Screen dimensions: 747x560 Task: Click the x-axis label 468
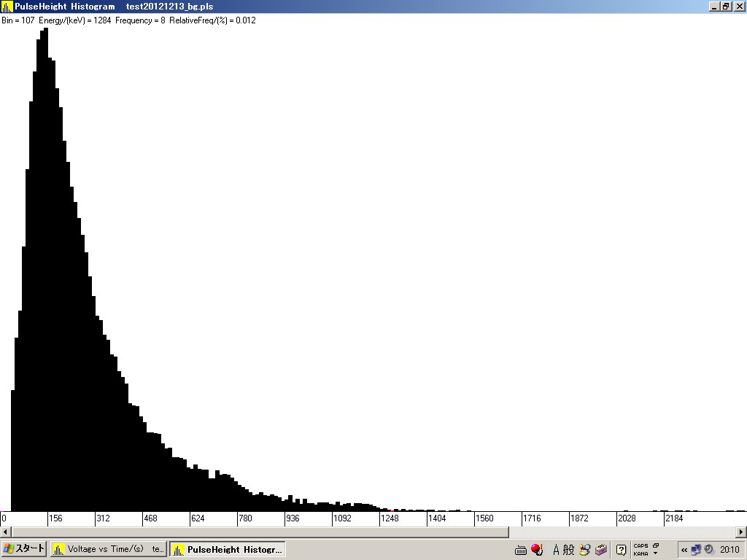coord(150,518)
